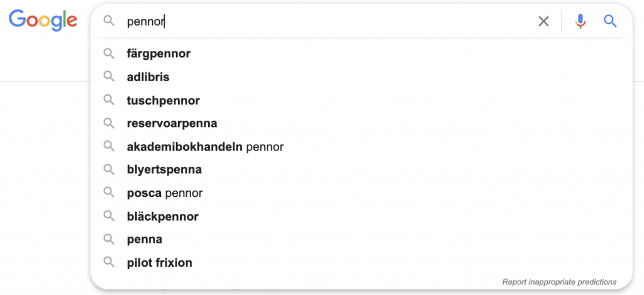Pick the "bläckpennor" suggestion
The height and width of the screenshot is (295, 644).
coord(162,216)
